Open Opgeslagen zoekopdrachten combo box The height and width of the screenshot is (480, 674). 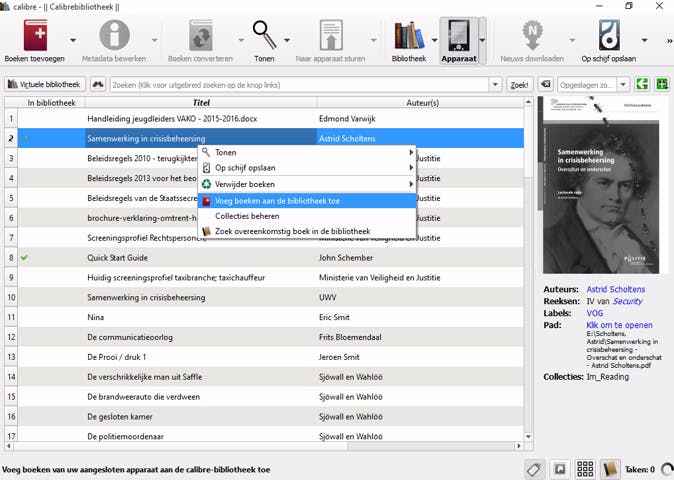coord(593,84)
